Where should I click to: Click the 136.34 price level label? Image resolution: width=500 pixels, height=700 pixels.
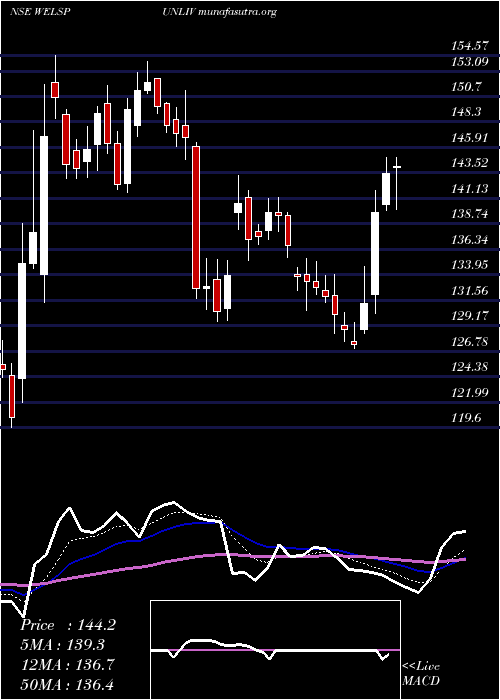click(469, 240)
